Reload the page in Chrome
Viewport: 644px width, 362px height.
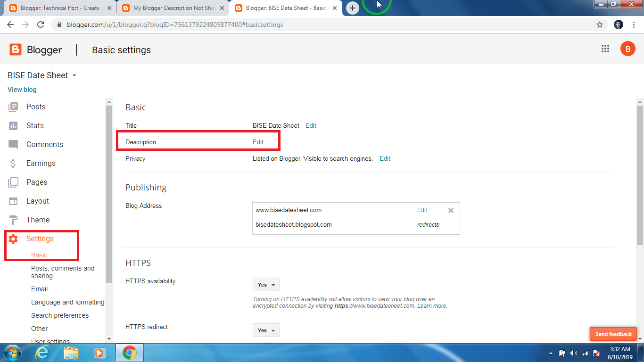click(41, 25)
